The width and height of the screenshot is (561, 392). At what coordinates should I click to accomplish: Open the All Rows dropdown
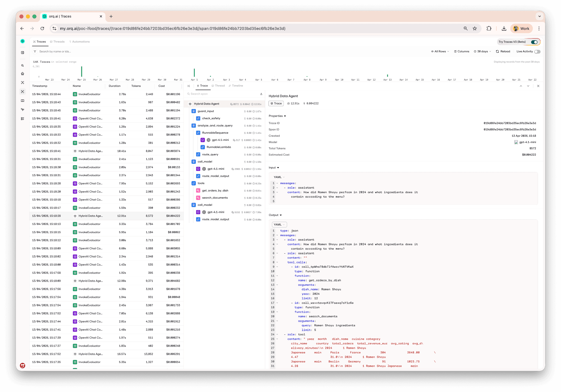440,51
